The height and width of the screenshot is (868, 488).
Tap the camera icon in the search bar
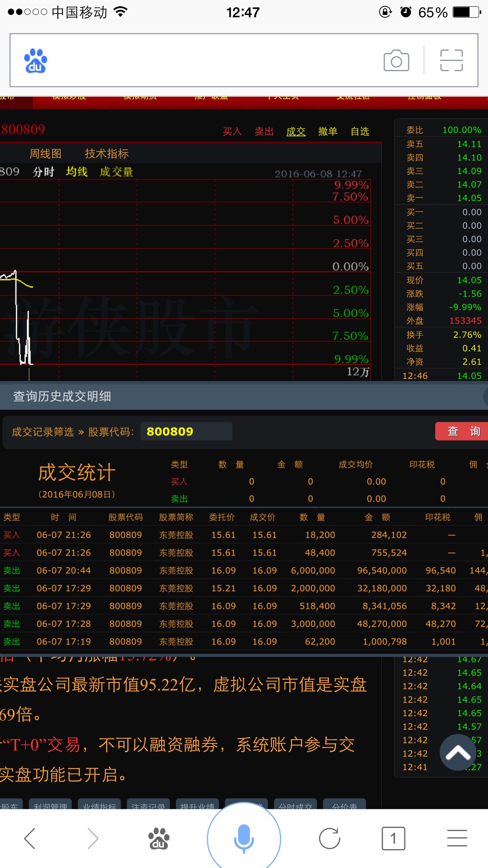[x=396, y=61]
